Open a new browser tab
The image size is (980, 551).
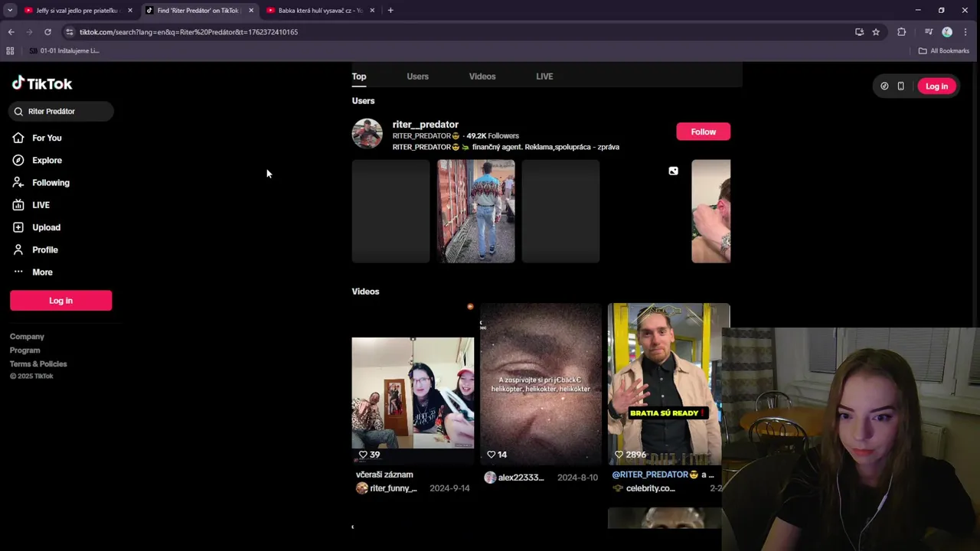pos(390,10)
